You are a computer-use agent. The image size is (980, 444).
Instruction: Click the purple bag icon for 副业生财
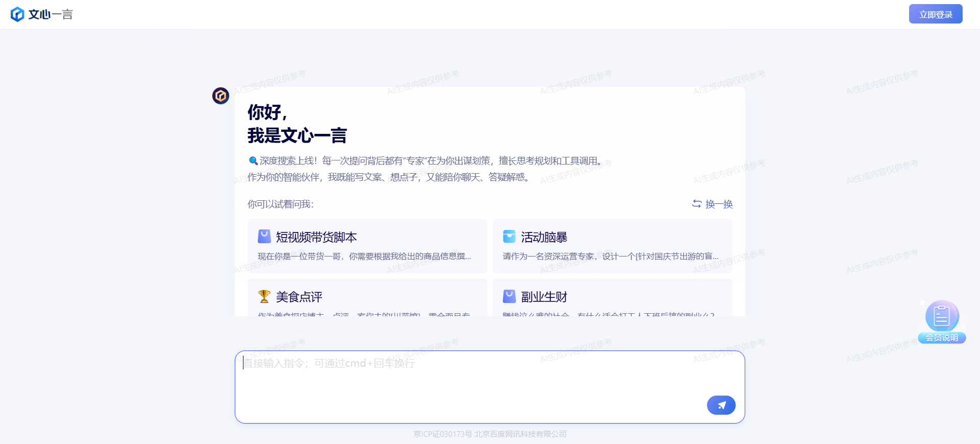pos(509,296)
